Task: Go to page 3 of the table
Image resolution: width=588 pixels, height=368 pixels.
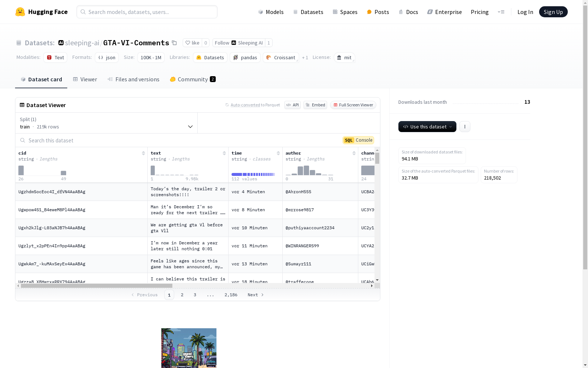Action: click(x=195, y=295)
